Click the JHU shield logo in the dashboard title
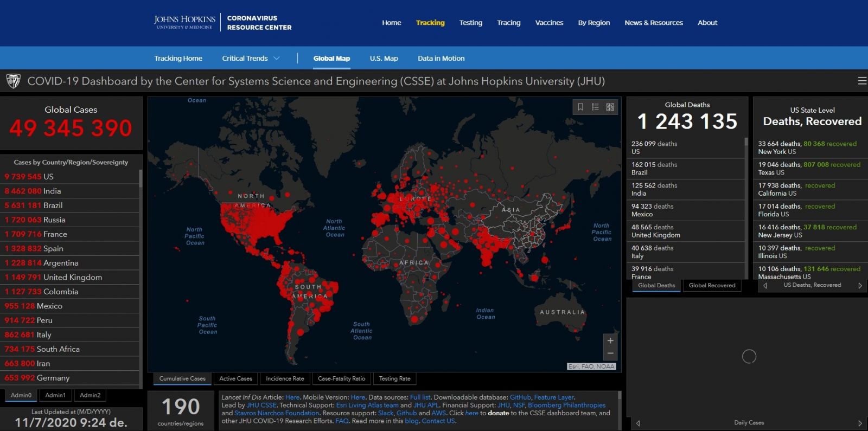The width and height of the screenshot is (868, 431). [x=13, y=81]
